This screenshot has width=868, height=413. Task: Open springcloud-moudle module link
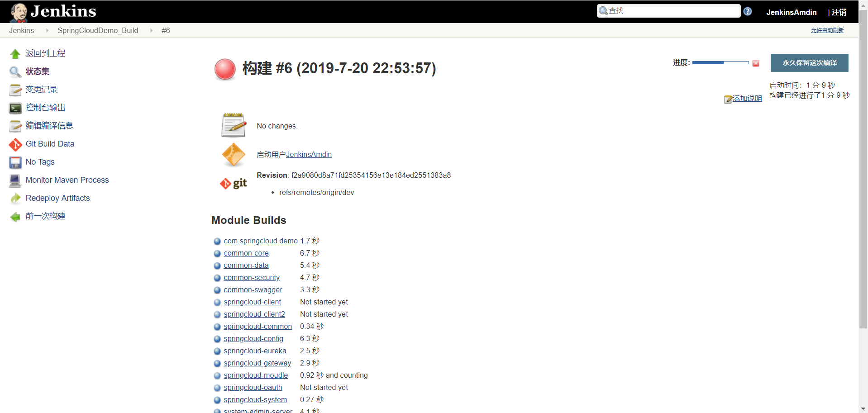click(x=256, y=375)
